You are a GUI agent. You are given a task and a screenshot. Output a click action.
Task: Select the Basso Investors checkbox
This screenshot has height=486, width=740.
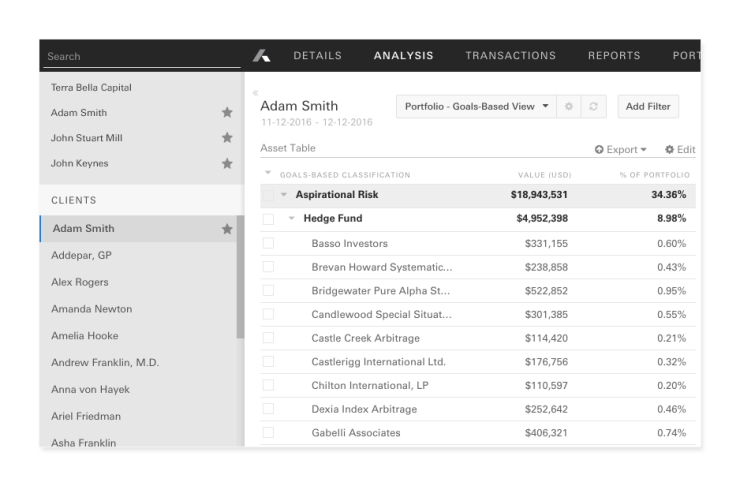pos(268,243)
